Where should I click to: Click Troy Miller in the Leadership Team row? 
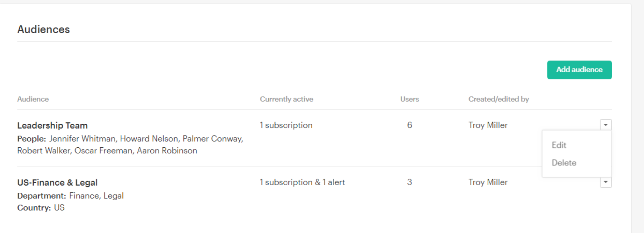[488, 125]
